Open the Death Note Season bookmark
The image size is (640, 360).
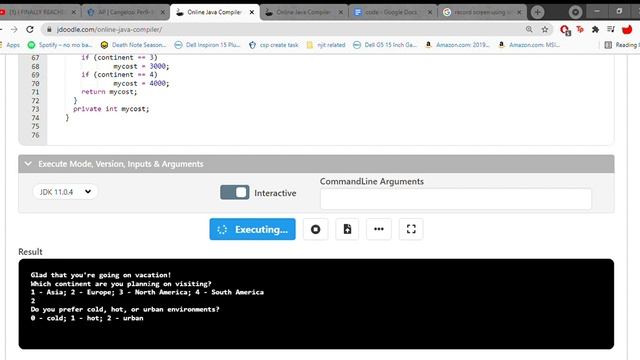click(x=133, y=45)
